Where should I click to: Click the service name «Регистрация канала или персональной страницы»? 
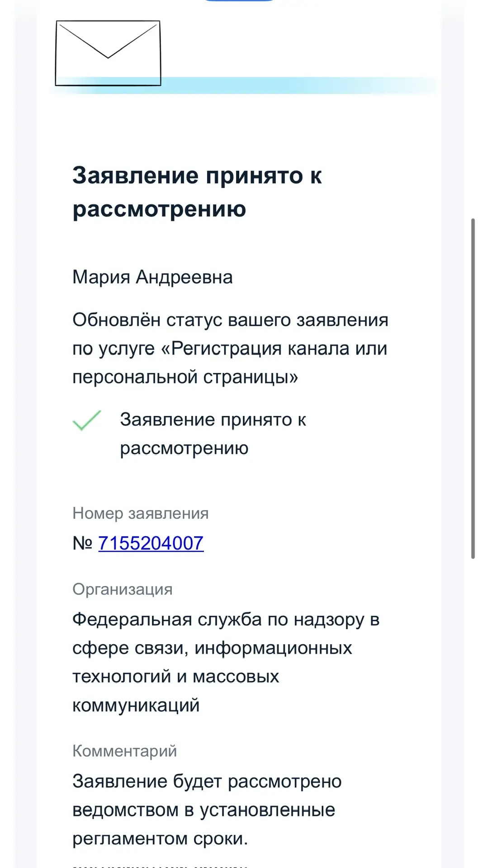(230, 363)
